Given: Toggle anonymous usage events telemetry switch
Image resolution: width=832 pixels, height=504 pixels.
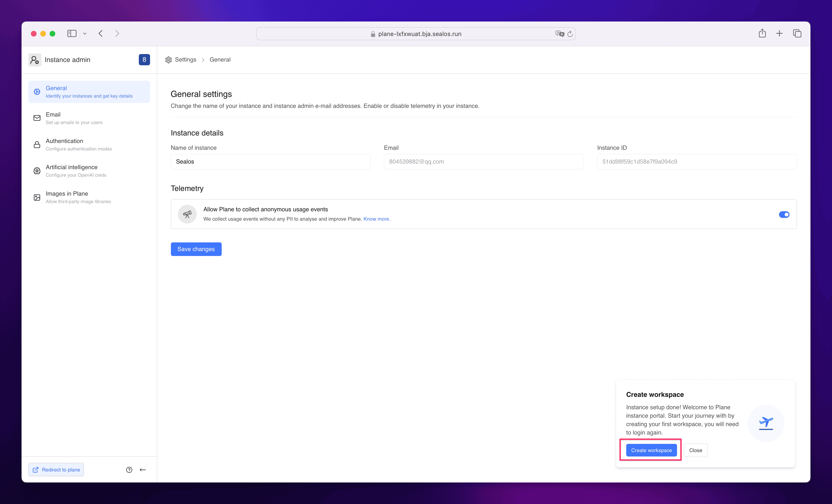Looking at the screenshot, I should tap(784, 215).
